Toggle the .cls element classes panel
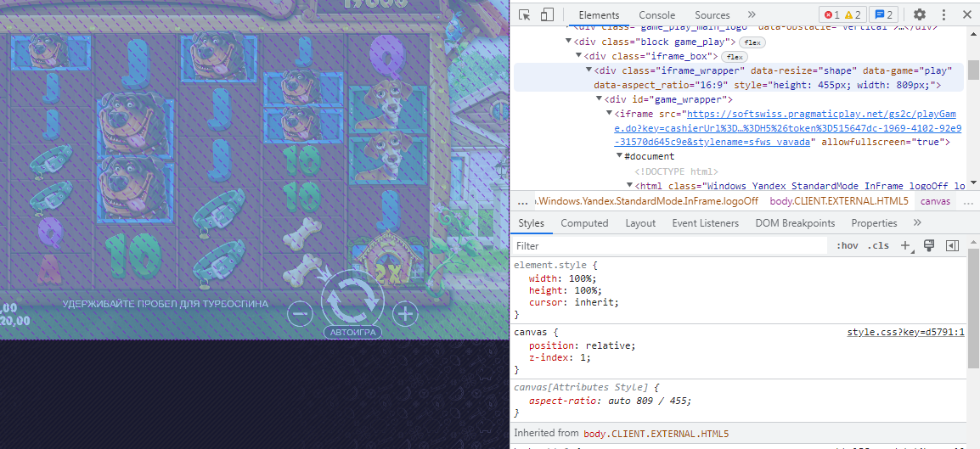980x449 pixels. [878, 245]
